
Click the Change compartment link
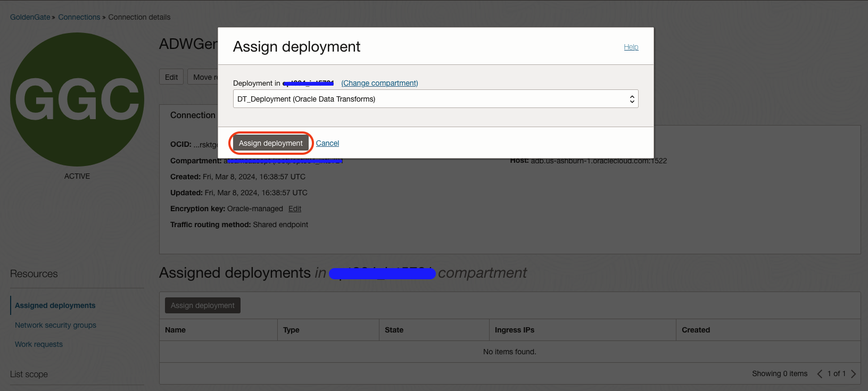click(379, 83)
